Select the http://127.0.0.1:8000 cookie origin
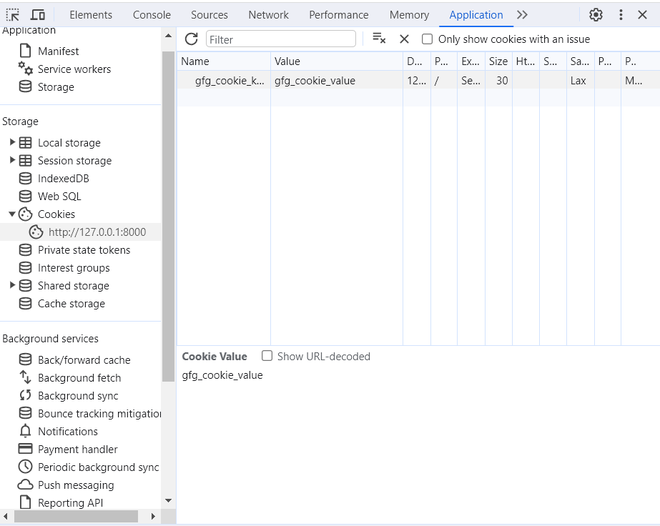Image resolution: width=660 pixels, height=526 pixels. click(97, 232)
